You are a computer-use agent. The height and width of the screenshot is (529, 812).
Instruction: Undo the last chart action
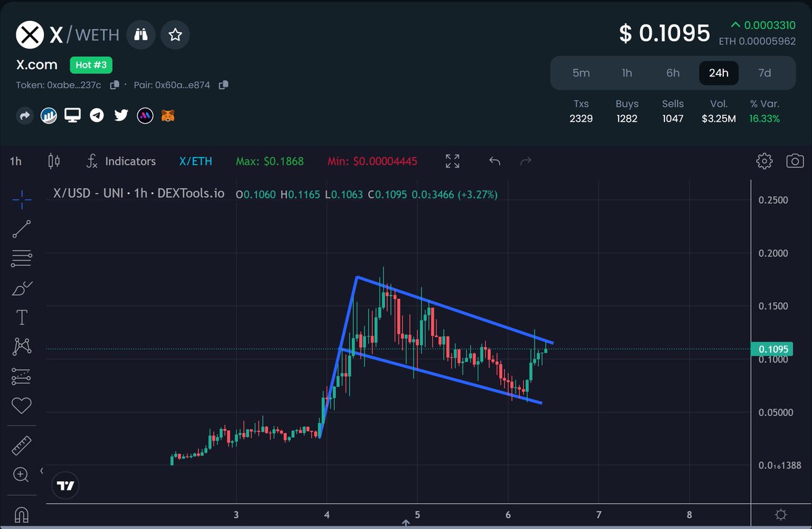point(494,161)
